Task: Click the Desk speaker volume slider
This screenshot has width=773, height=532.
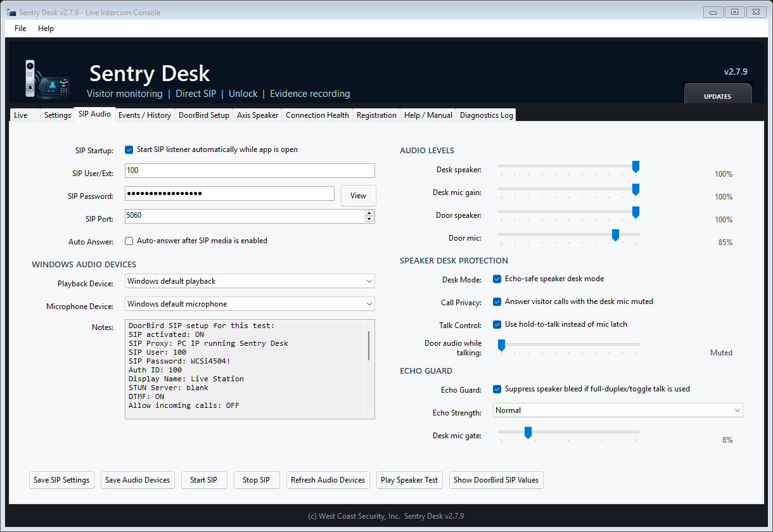Action: 568,167
